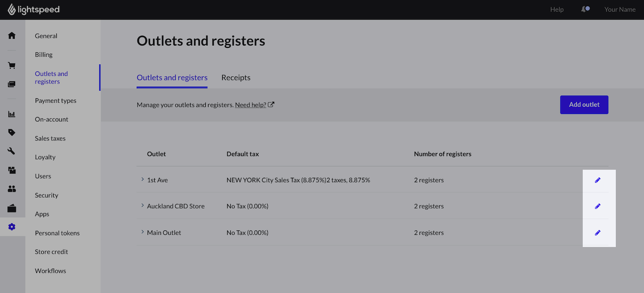Screen dimensions: 644x293
Task: Open the sales ledger icon
Action: pos(12,84)
